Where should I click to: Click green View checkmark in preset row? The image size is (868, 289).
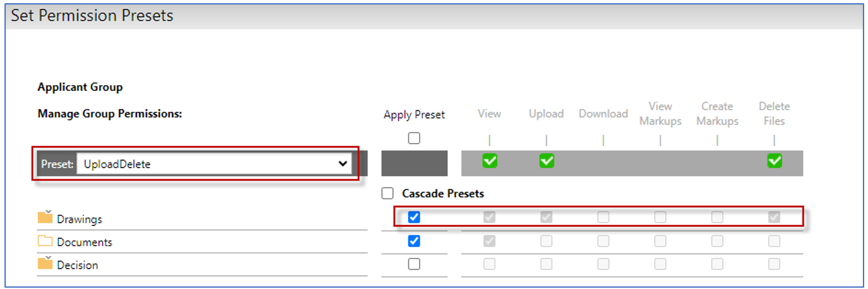490,161
